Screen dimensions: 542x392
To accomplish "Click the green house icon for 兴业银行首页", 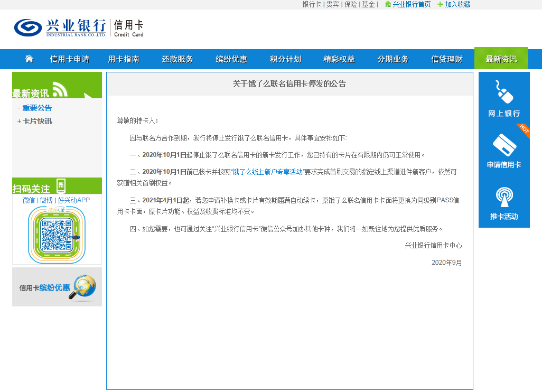I will 388,4.
